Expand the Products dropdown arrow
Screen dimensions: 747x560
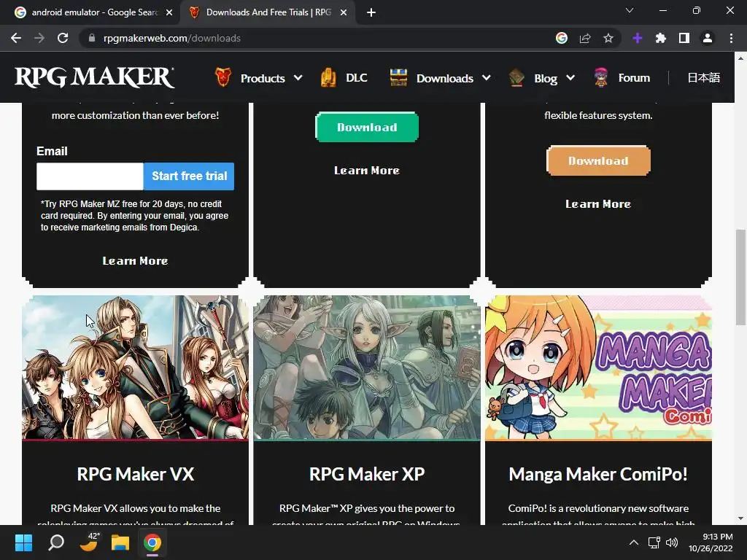(298, 77)
